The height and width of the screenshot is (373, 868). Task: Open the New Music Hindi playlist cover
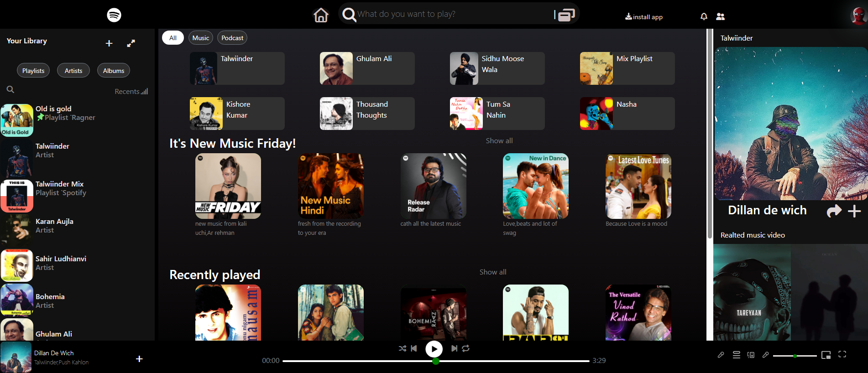pos(331,186)
